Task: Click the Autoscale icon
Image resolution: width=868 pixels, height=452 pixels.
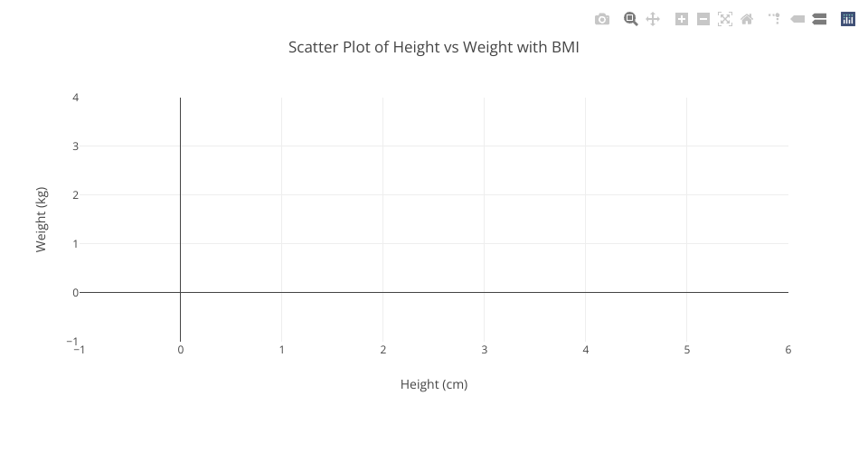Action: (x=725, y=19)
